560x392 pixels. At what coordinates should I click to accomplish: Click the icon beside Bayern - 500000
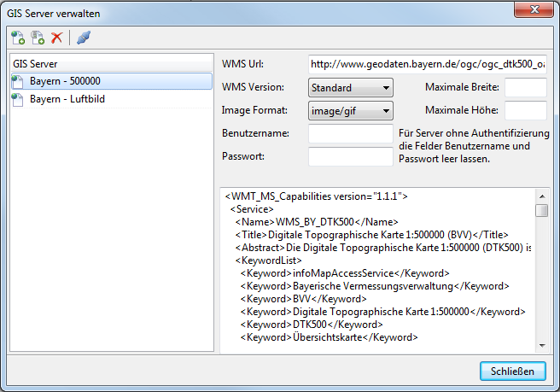[19, 81]
